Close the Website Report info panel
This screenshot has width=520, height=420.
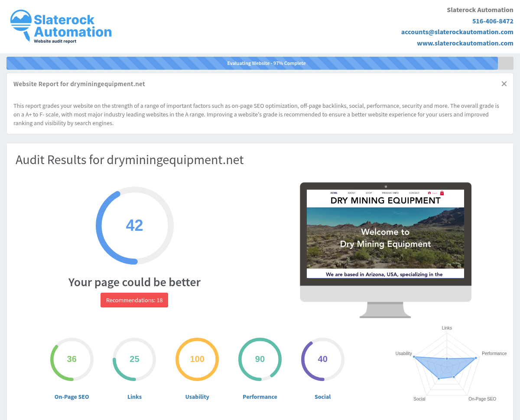tap(504, 84)
